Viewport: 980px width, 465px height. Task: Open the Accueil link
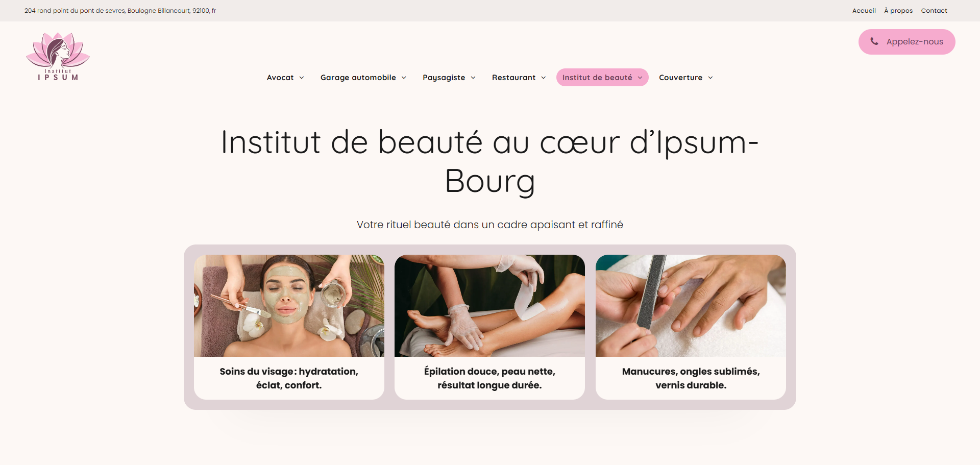click(864, 11)
